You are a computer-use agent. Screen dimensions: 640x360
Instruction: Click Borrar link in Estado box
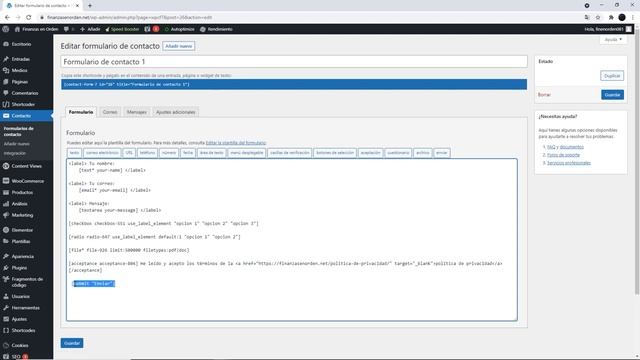point(544,95)
